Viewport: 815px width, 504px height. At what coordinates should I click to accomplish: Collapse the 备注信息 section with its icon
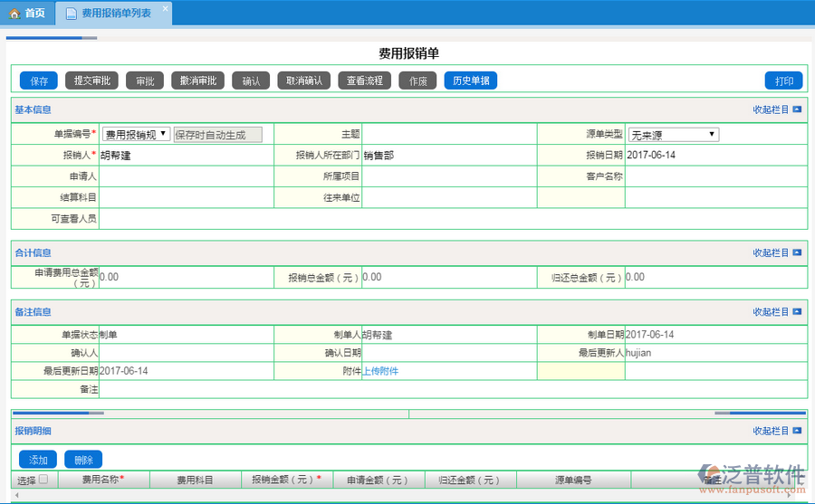(x=797, y=312)
